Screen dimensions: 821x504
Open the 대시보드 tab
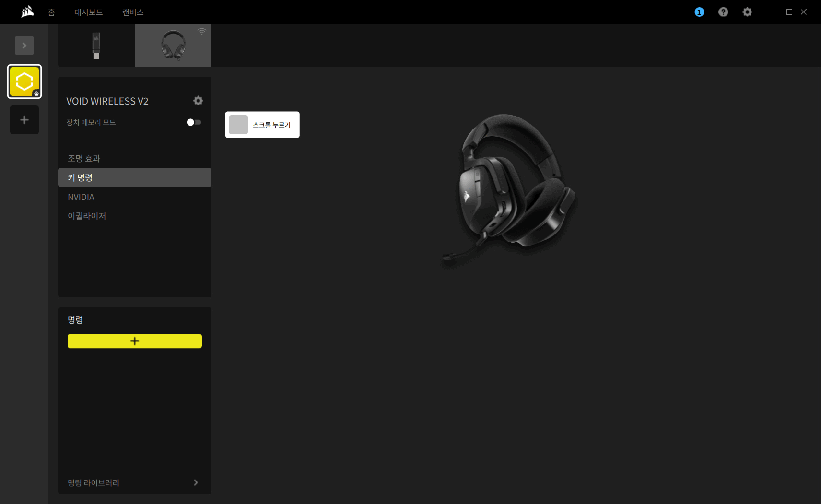(x=88, y=12)
